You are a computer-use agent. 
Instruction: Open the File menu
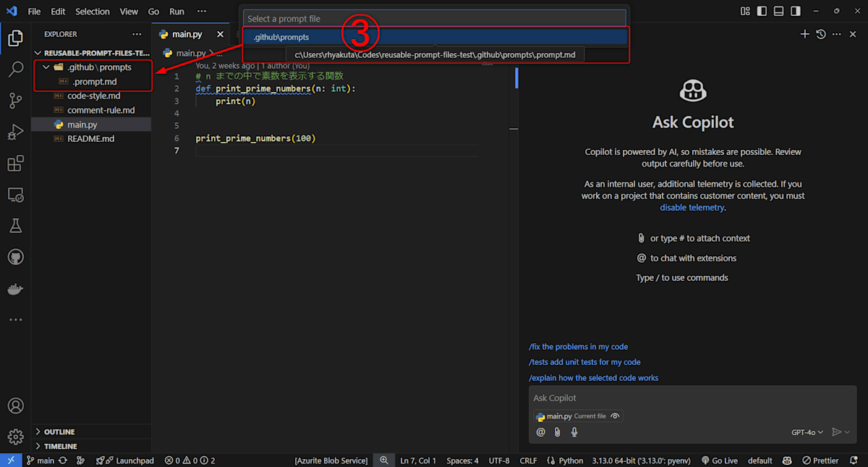(34, 12)
